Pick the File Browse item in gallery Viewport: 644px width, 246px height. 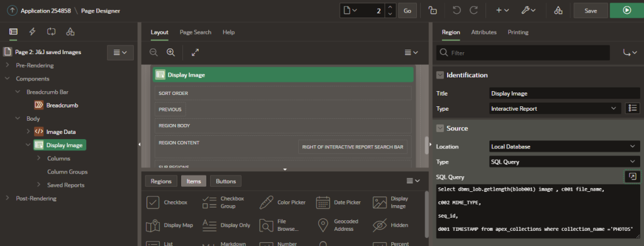point(279,225)
